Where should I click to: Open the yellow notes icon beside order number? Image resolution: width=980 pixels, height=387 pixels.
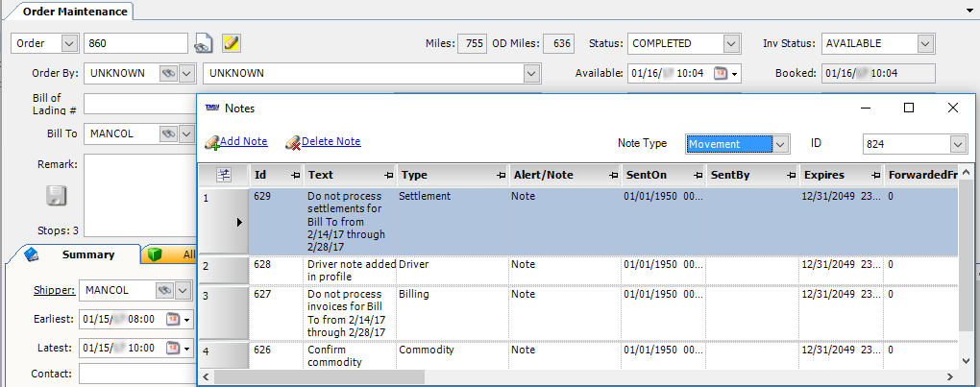[x=232, y=43]
